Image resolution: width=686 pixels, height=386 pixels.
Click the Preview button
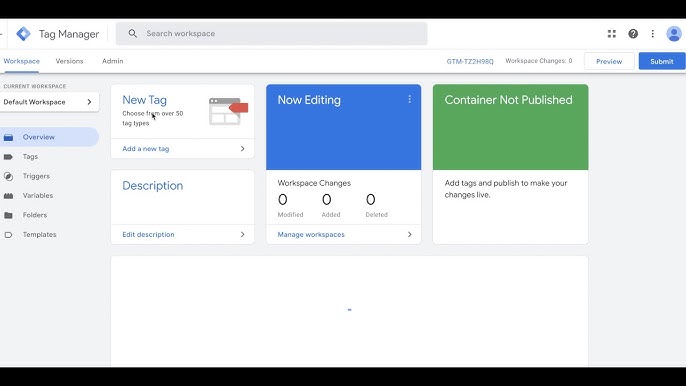[x=609, y=61]
